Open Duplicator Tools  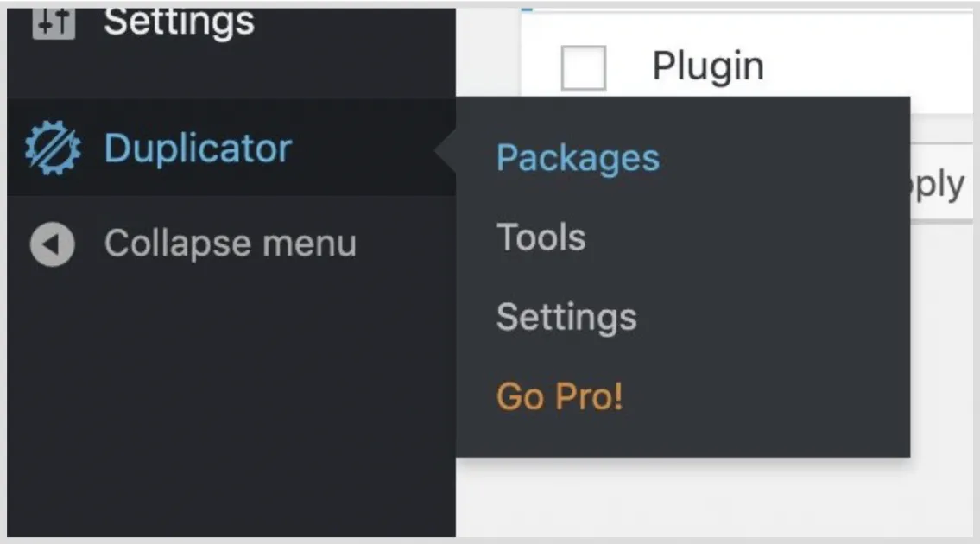541,237
